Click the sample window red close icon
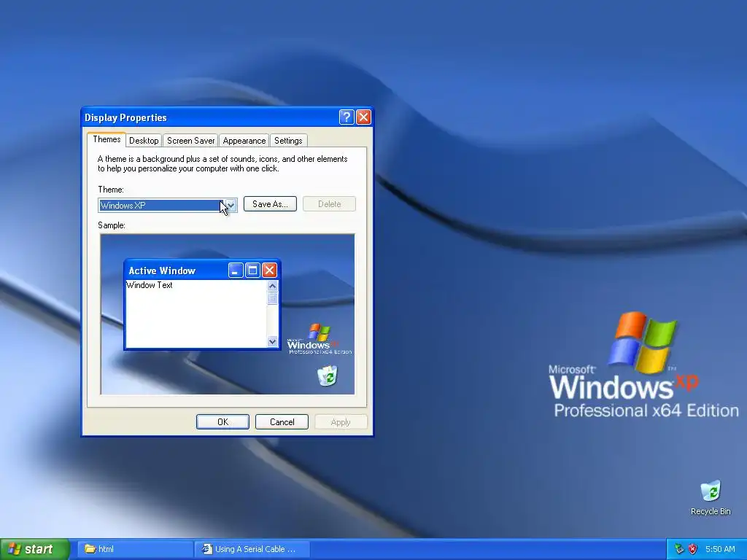 pyautogui.click(x=269, y=271)
